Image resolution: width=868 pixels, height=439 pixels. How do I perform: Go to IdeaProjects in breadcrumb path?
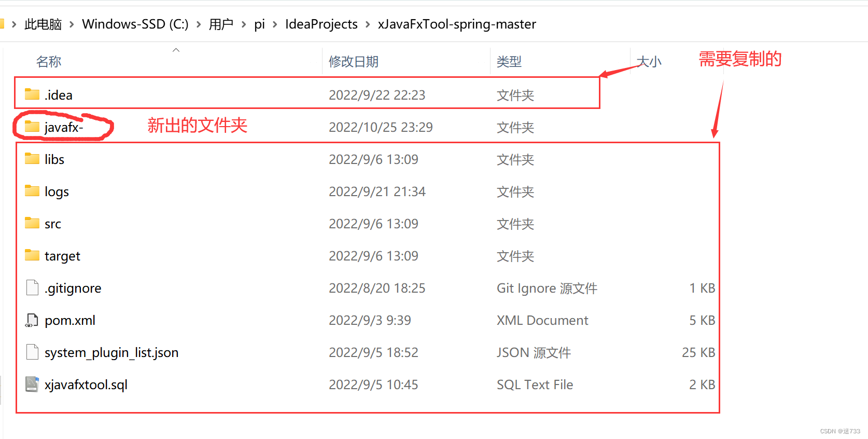point(321,24)
